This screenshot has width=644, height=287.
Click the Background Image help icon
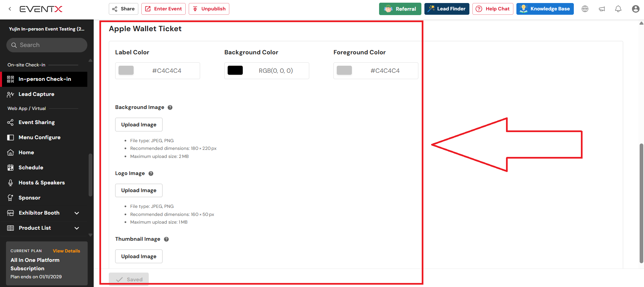pos(170,108)
